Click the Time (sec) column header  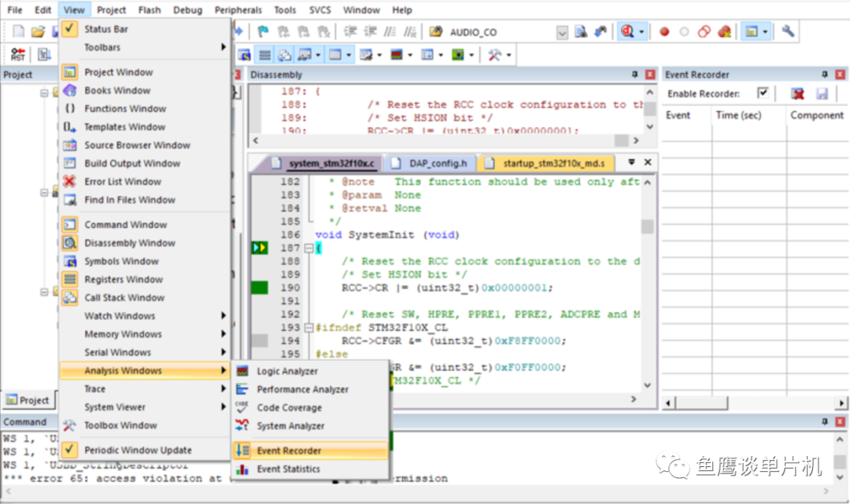749,116
